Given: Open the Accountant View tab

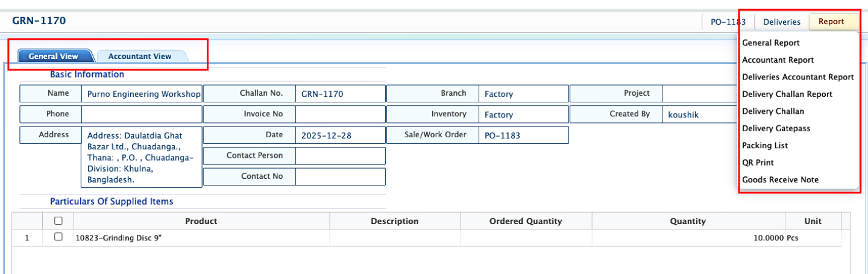Looking at the screenshot, I should 140,56.
